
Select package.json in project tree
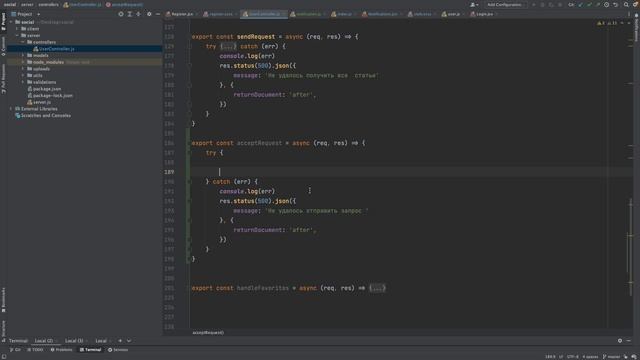pos(44,89)
